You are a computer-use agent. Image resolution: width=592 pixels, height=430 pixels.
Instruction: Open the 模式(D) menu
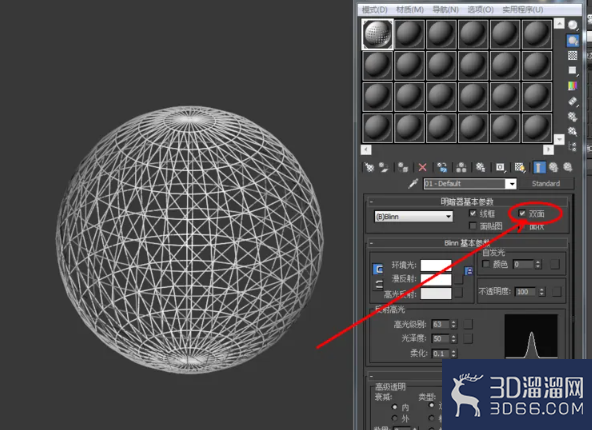pyautogui.click(x=374, y=9)
